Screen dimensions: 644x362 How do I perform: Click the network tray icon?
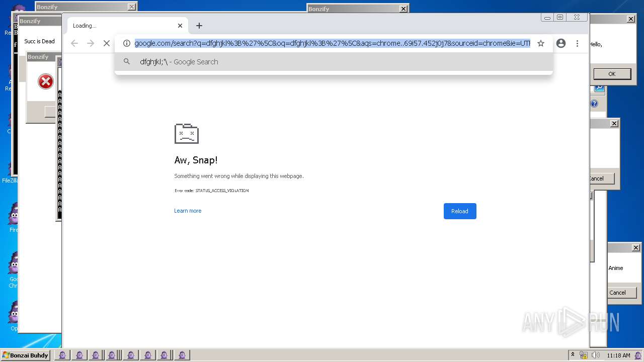click(584, 355)
